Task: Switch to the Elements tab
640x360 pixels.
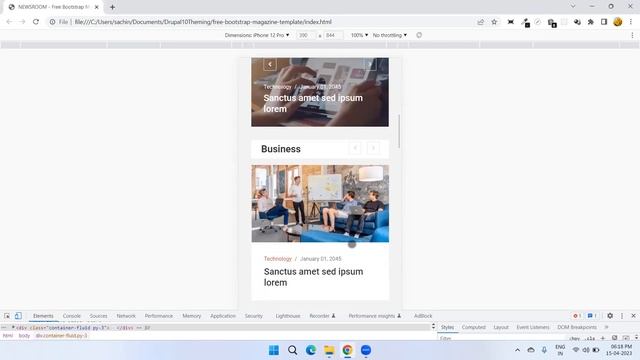Action: [x=43, y=316]
